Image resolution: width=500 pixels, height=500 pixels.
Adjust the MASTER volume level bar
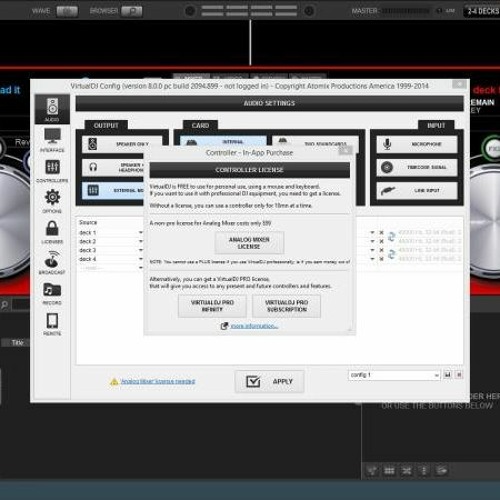(x=405, y=11)
